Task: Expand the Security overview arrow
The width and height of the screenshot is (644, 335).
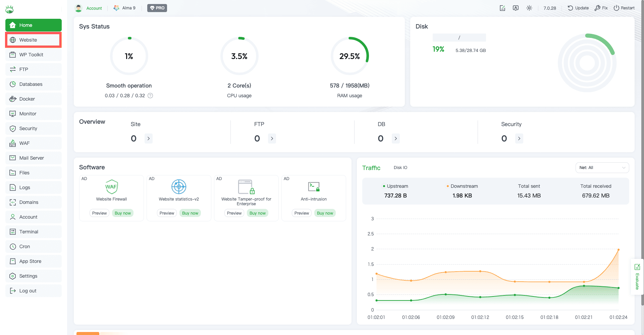Action: point(519,138)
